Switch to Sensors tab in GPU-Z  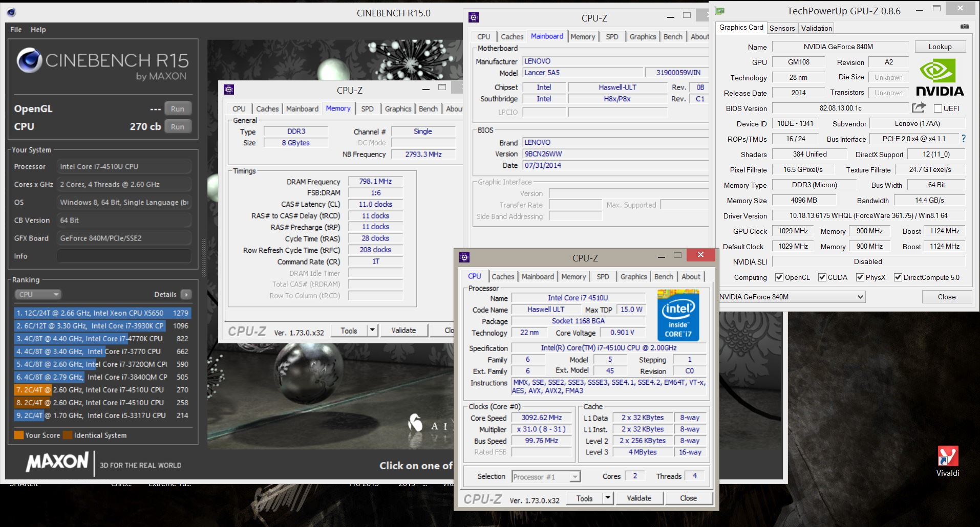782,28
